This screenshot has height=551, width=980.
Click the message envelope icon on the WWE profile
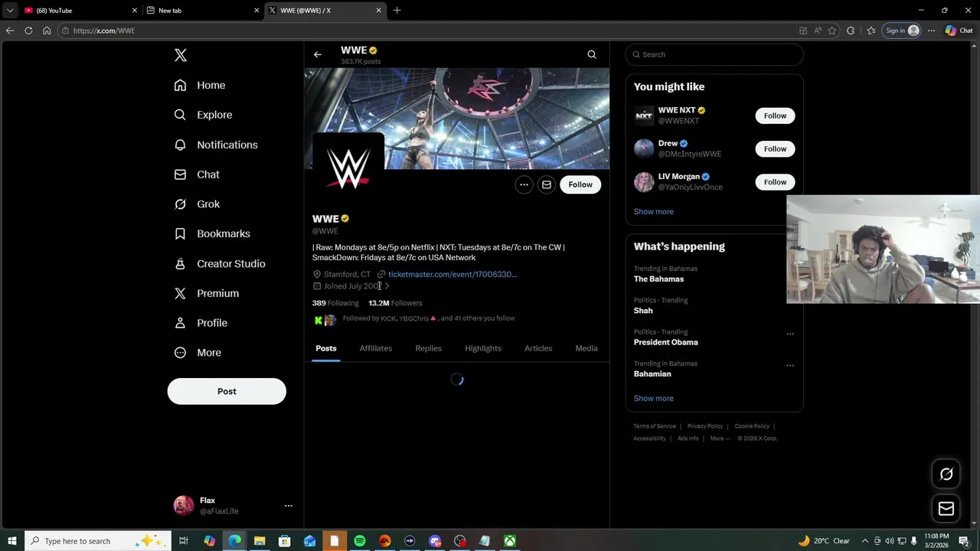(x=547, y=184)
